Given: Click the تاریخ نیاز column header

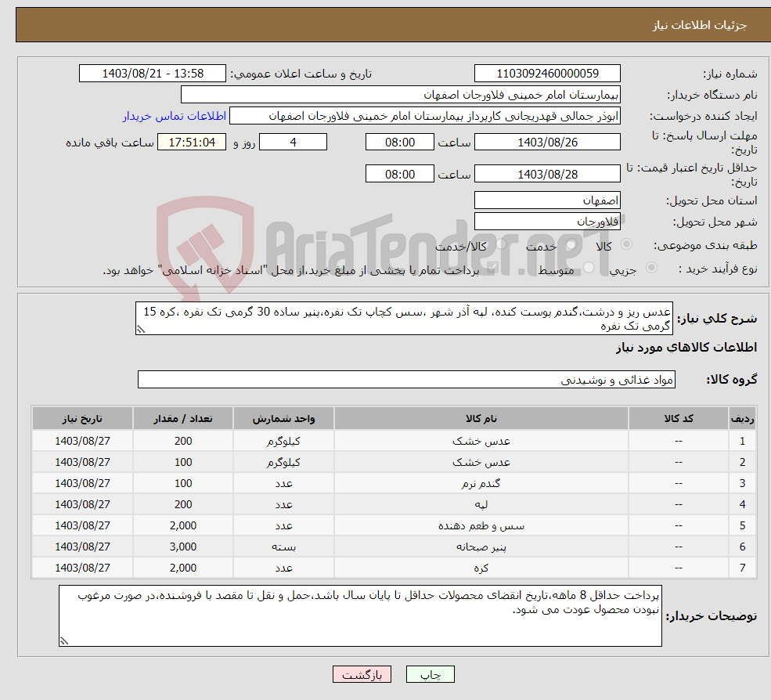Looking at the screenshot, I should pos(82,419).
